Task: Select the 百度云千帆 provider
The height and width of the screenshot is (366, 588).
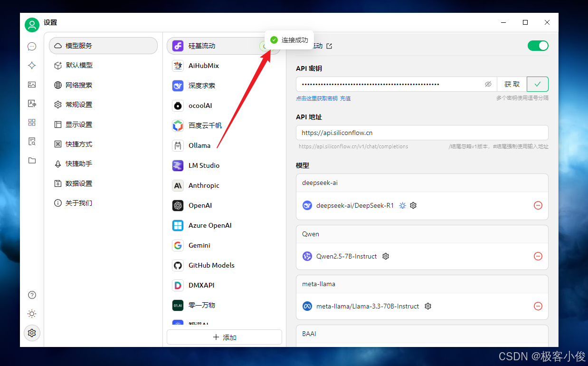Action: click(x=224, y=125)
